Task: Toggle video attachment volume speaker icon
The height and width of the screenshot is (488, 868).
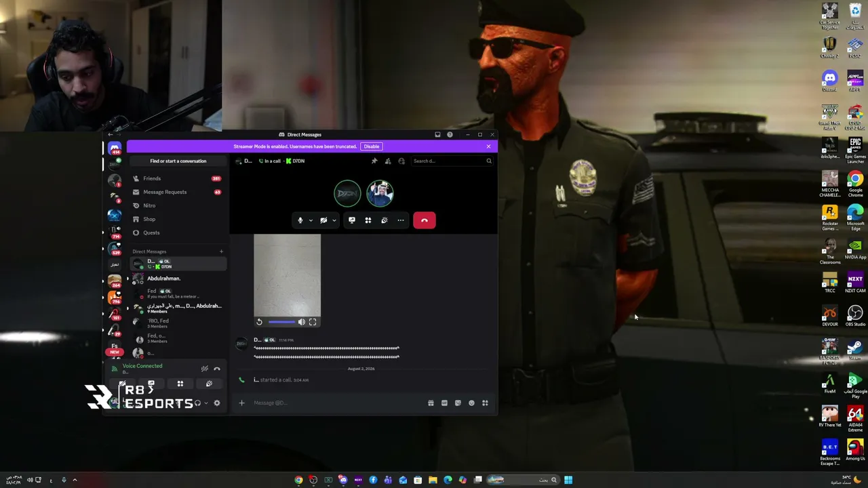Action: coord(301,322)
